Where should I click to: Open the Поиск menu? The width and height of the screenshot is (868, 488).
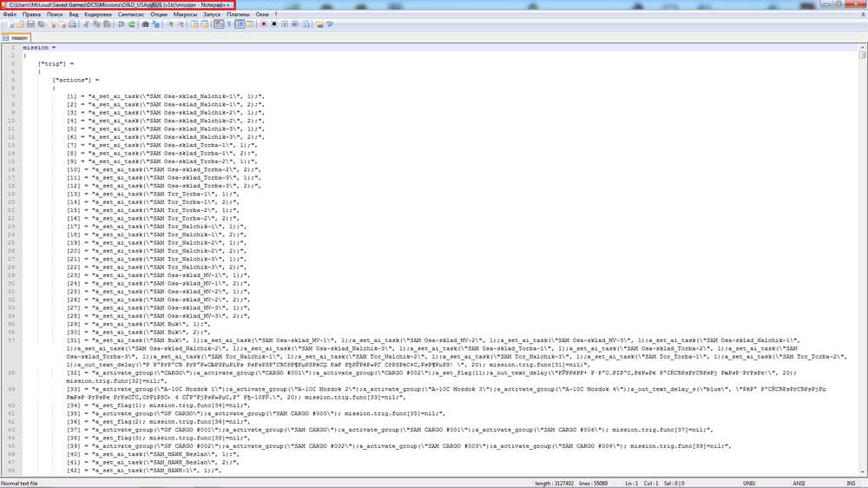(55, 15)
